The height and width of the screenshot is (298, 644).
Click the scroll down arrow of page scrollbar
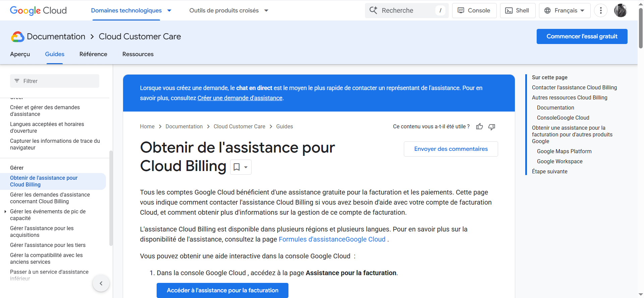tap(641, 295)
